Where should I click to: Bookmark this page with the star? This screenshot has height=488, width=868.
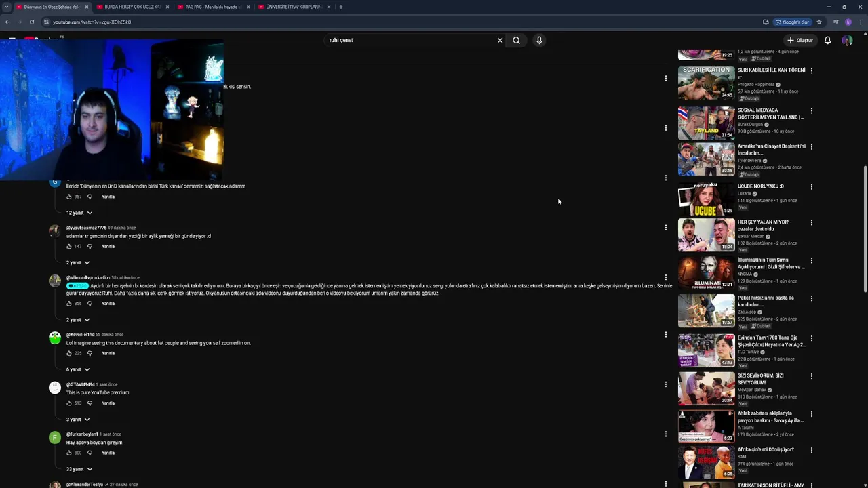point(819,22)
